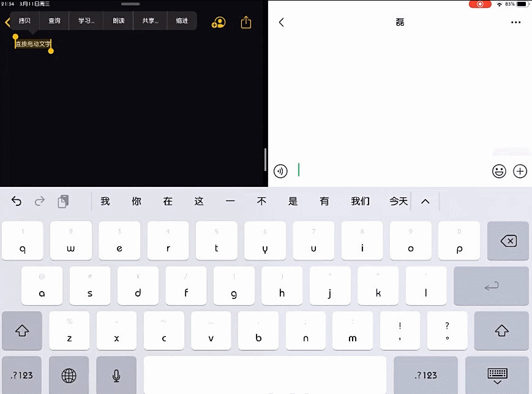Hide the keyboard using the dismiss key
Viewport: 532px width, 394px height.
(x=496, y=375)
